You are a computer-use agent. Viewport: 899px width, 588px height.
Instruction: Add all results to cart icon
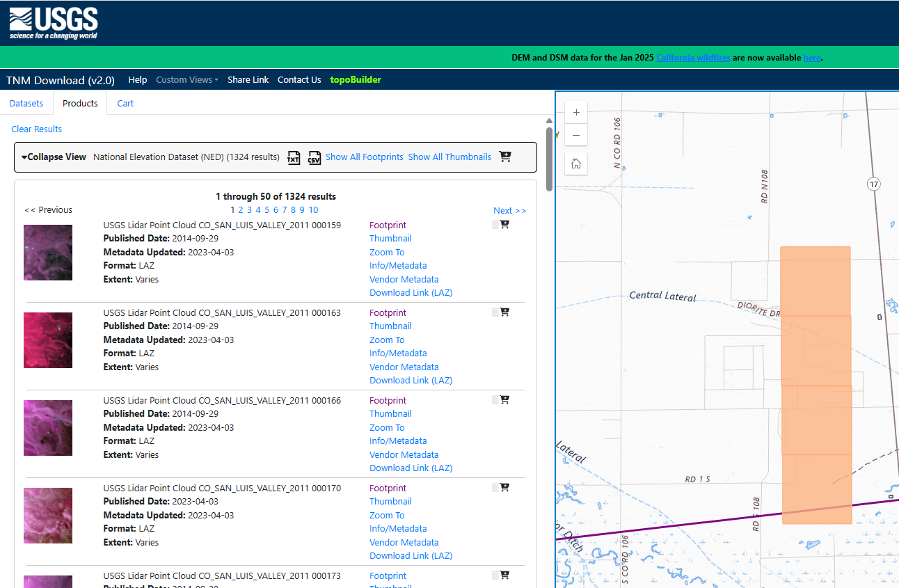pos(505,157)
